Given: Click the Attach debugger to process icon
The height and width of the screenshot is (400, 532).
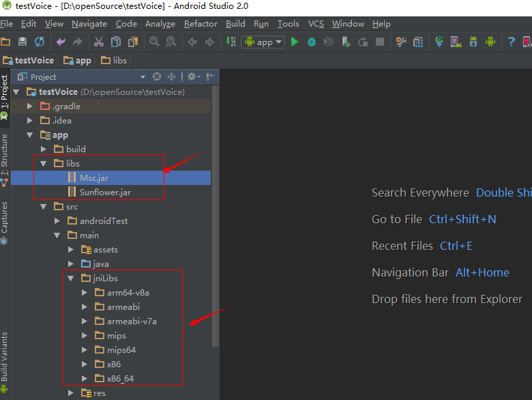Looking at the screenshot, I should pyautogui.click(x=346, y=42).
